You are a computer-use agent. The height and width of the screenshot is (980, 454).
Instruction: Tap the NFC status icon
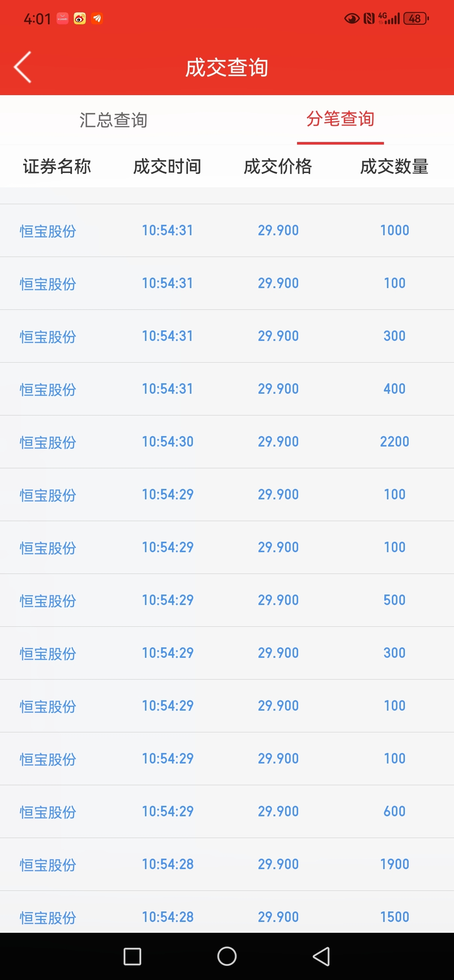(x=369, y=18)
